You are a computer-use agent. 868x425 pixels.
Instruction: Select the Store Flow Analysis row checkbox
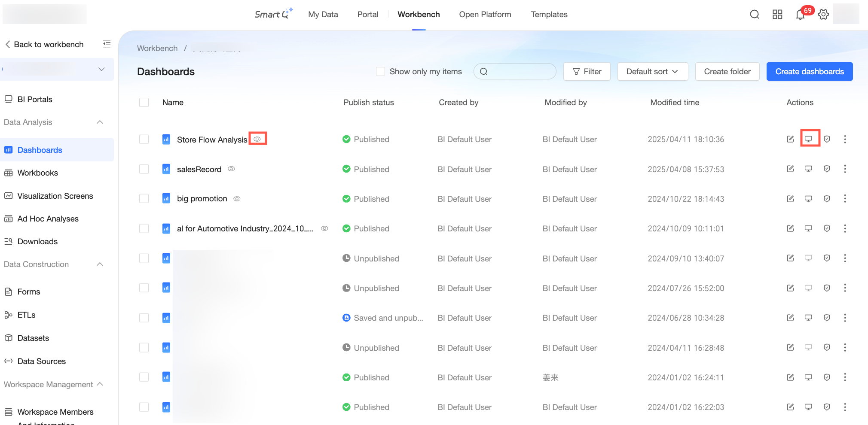(144, 139)
